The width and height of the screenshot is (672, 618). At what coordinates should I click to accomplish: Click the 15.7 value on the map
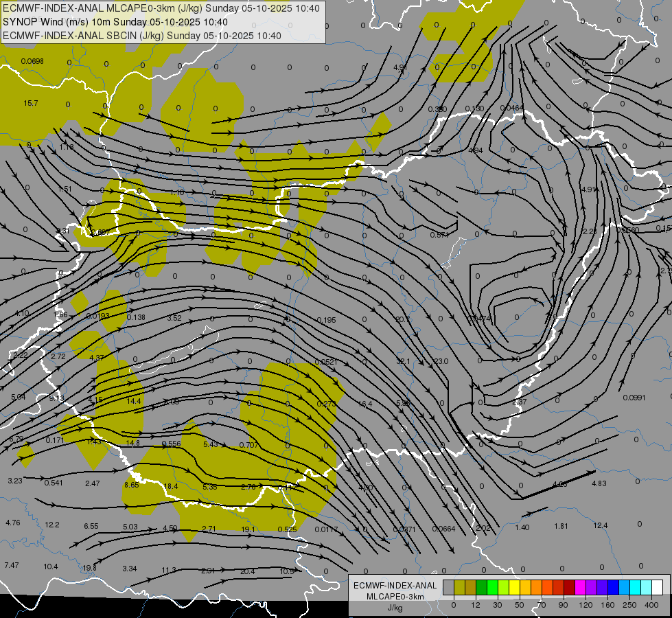click(31, 104)
